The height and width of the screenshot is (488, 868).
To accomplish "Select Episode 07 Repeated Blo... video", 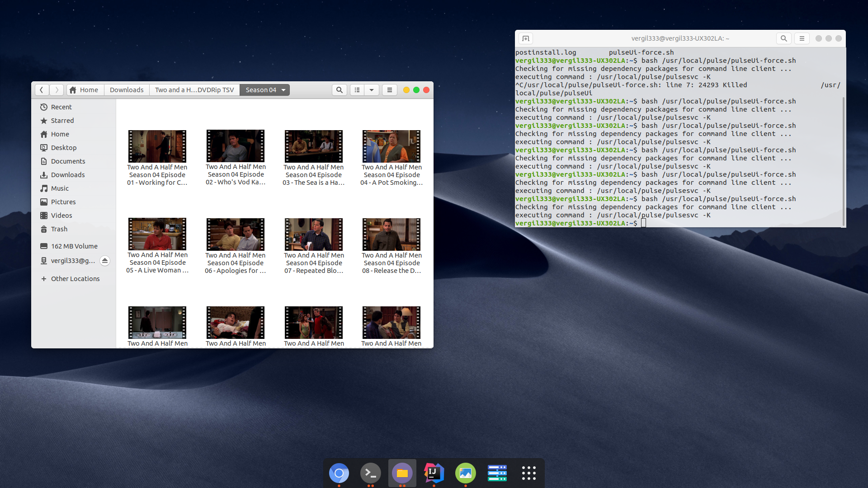I will click(x=314, y=246).
